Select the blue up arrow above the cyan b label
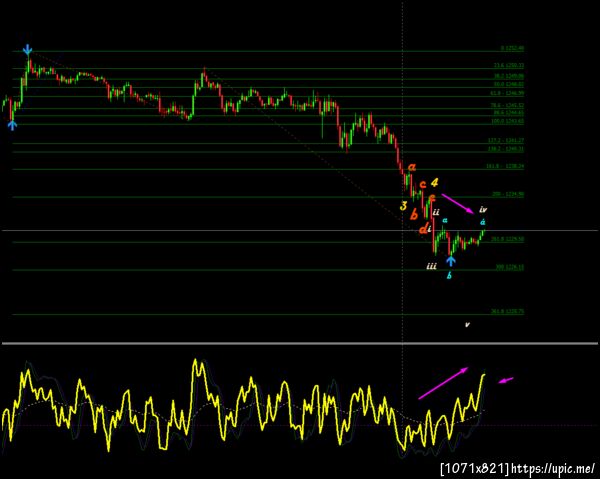 point(451,261)
